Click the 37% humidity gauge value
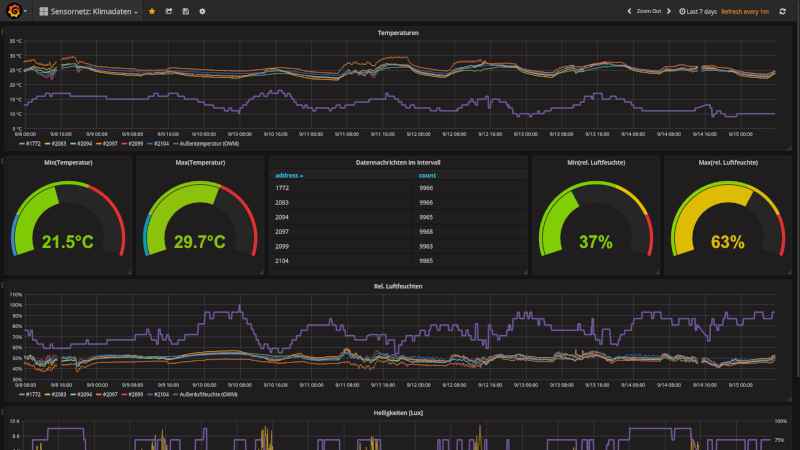Image resolution: width=800 pixels, height=450 pixels. pos(595,242)
